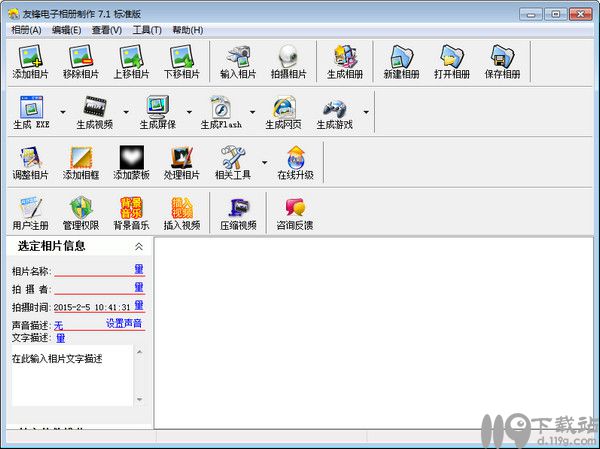This screenshot has width=600, height=449.
Task: Click the 在线升级 (online upgrade) icon
Action: coord(296,157)
